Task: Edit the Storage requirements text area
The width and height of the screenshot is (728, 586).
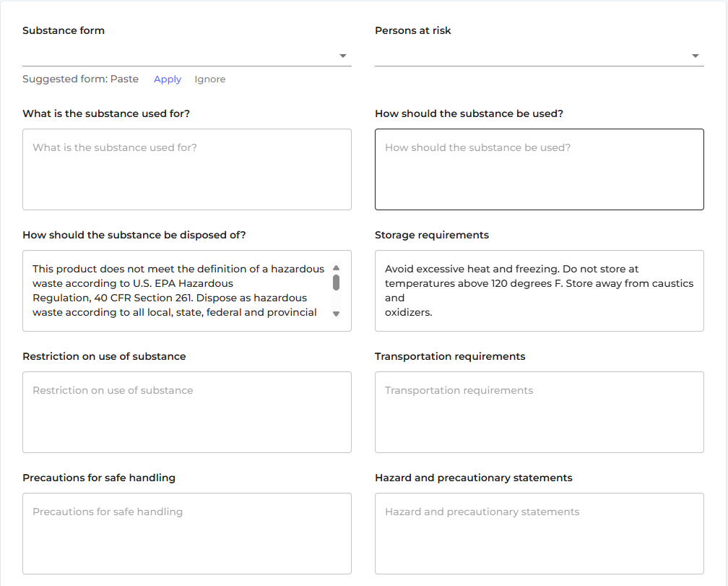Action: (539, 290)
